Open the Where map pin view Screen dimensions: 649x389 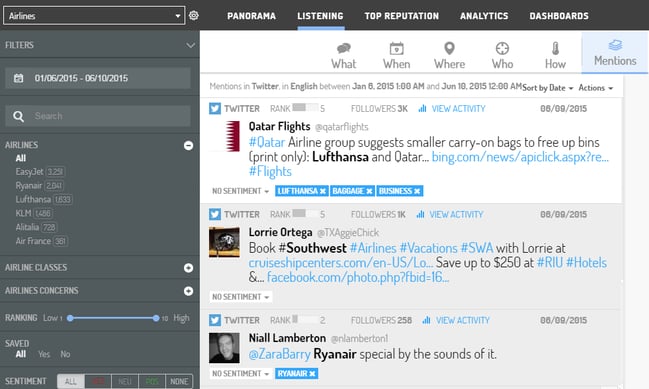(x=449, y=55)
